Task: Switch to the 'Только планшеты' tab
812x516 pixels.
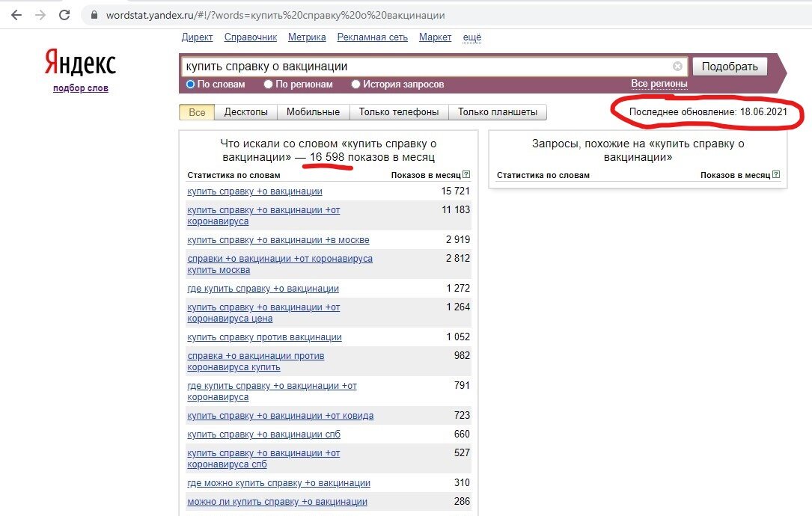Action: coord(498,112)
